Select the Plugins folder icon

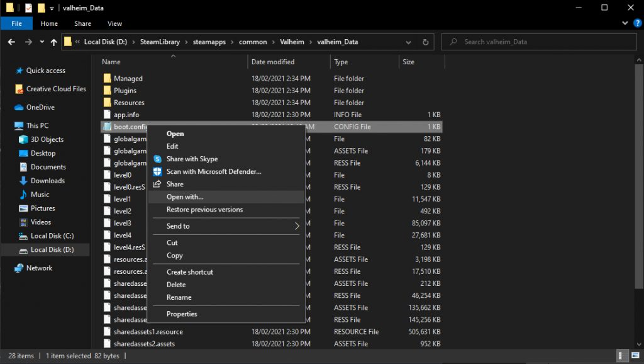point(107,91)
